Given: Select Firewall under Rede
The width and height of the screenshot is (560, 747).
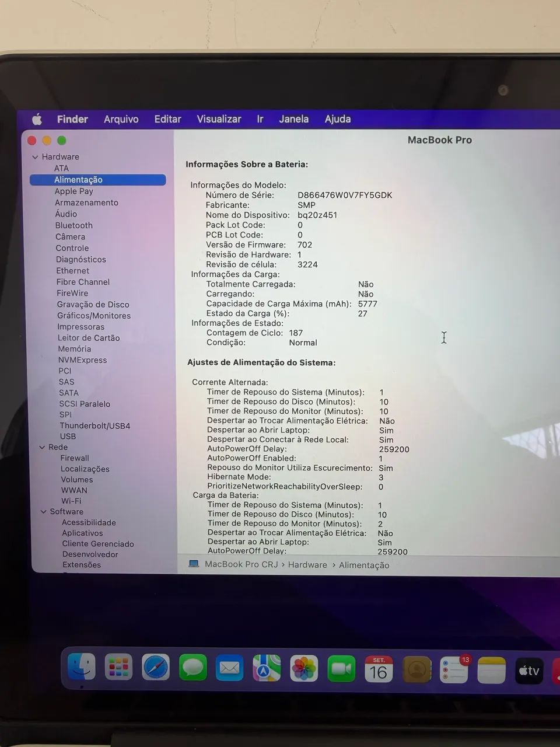Looking at the screenshot, I should coord(75,458).
